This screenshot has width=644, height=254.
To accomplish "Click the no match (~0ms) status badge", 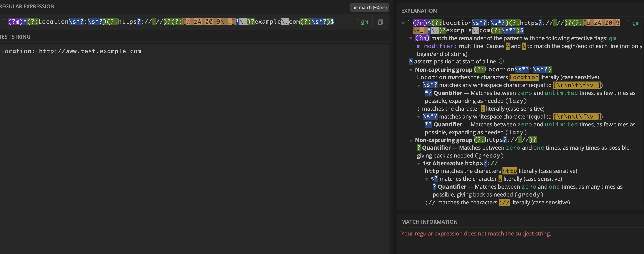I will [369, 7].
